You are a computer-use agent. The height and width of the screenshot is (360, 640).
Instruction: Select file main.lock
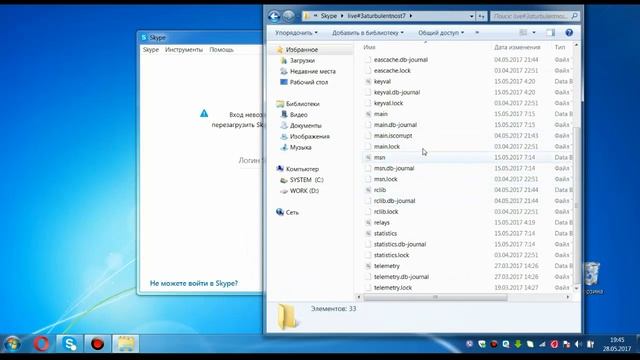(387, 147)
